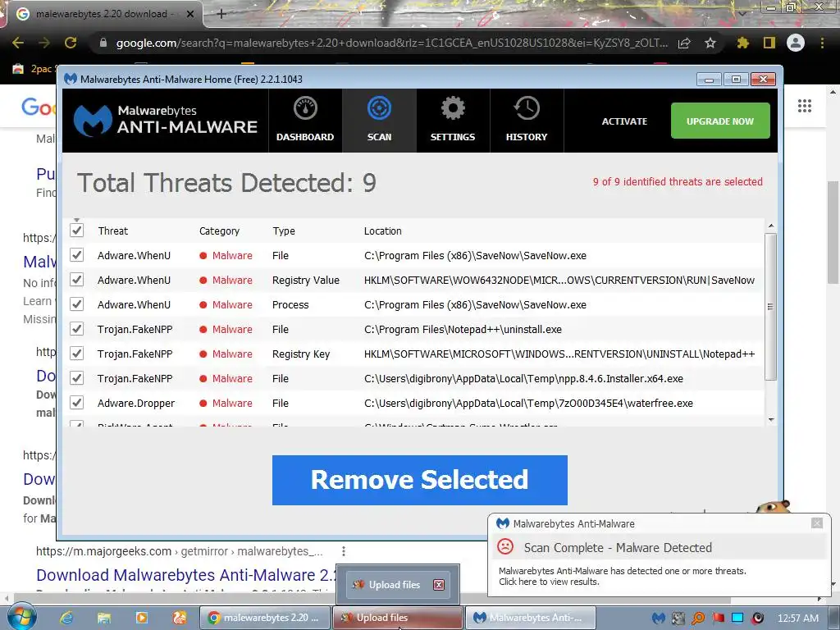Go back in Chrome browser
The height and width of the screenshot is (630, 840).
point(18,43)
